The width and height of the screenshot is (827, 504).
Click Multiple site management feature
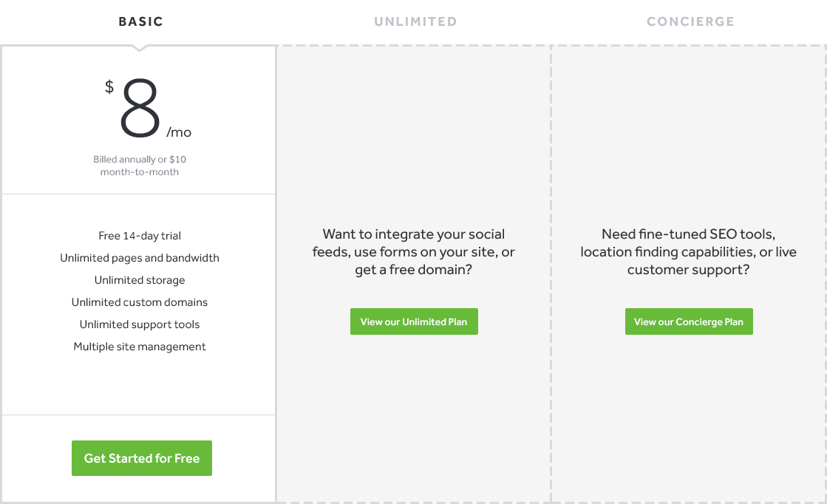140,347
